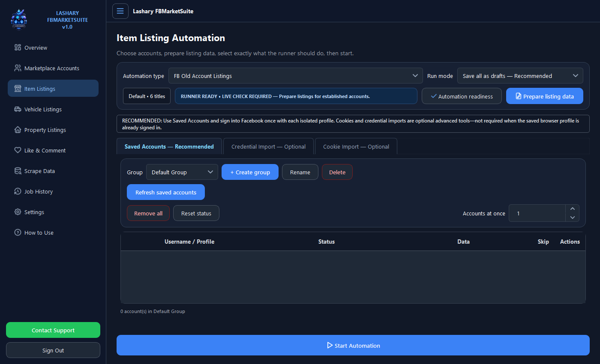This screenshot has width=600, height=364.
Task: Click the Runner Ready status banner
Action: click(296, 96)
